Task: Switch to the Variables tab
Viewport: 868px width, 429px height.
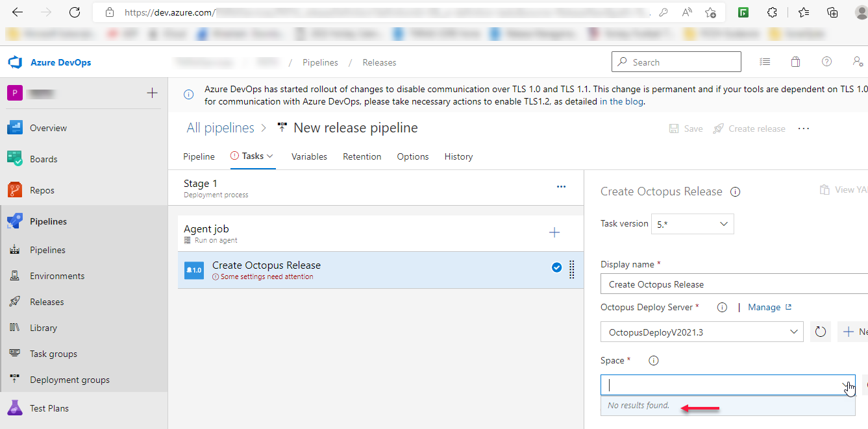Action: pyautogui.click(x=309, y=156)
